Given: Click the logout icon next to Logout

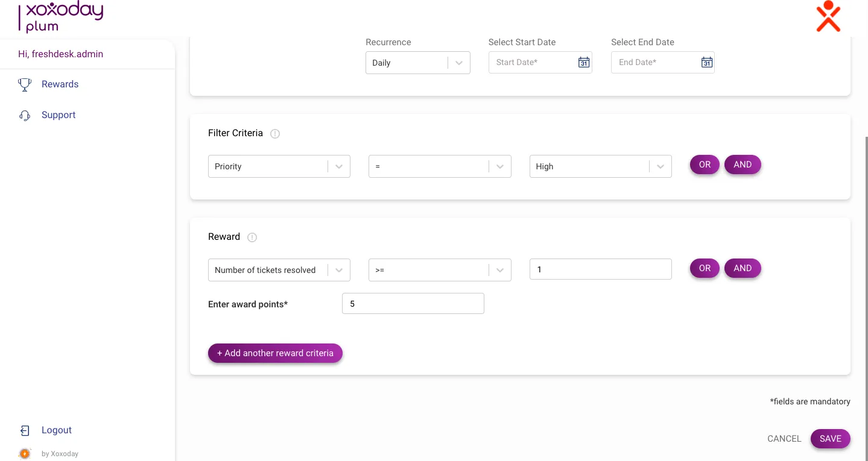Looking at the screenshot, I should pos(25,430).
